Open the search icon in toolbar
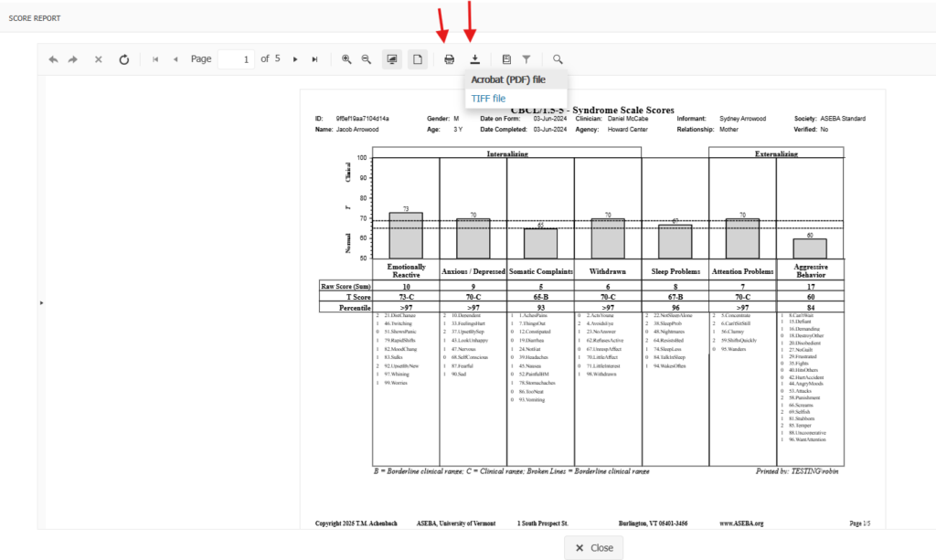The width and height of the screenshot is (936, 560). (558, 59)
